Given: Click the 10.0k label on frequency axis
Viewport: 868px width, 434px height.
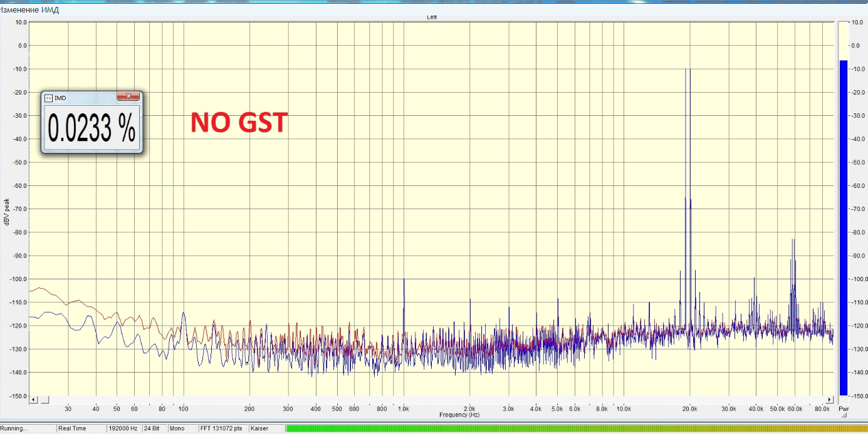Looking at the screenshot, I should pos(623,408).
